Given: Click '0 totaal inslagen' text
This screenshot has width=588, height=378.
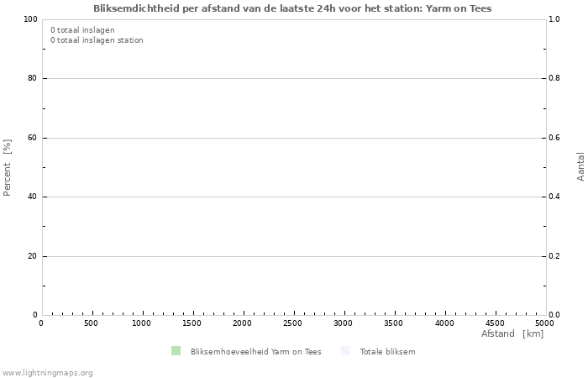Looking at the screenshot, I should pos(82,29).
